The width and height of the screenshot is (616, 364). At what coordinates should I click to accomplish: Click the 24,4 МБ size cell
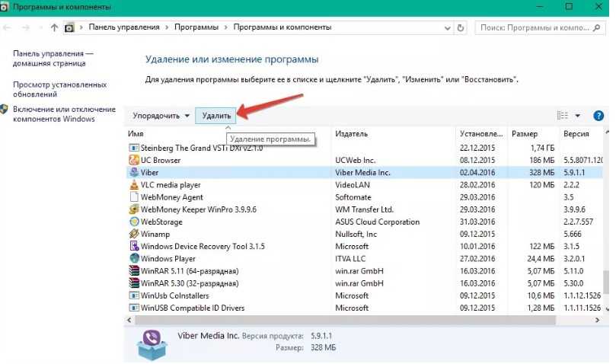point(541,258)
